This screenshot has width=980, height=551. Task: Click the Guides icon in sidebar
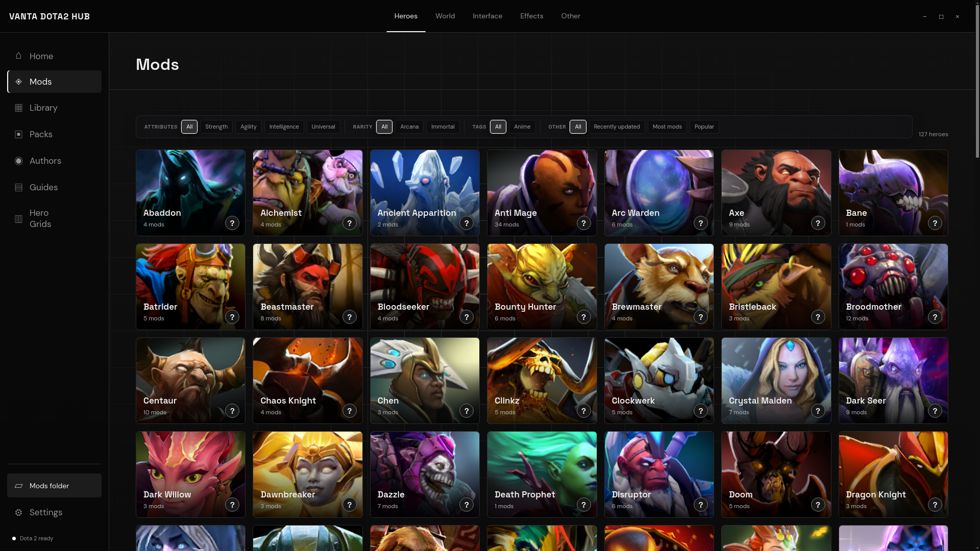pos(18,187)
